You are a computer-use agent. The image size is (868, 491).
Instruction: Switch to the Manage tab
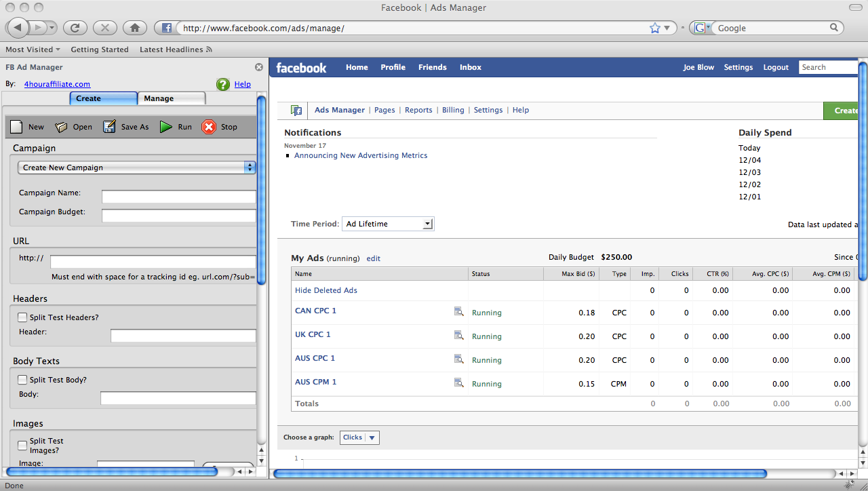[171, 98]
